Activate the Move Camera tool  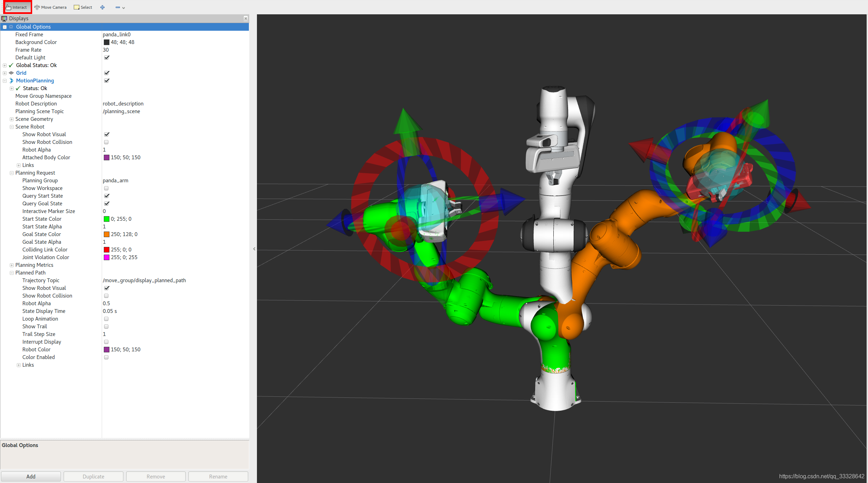tap(50, 7)
